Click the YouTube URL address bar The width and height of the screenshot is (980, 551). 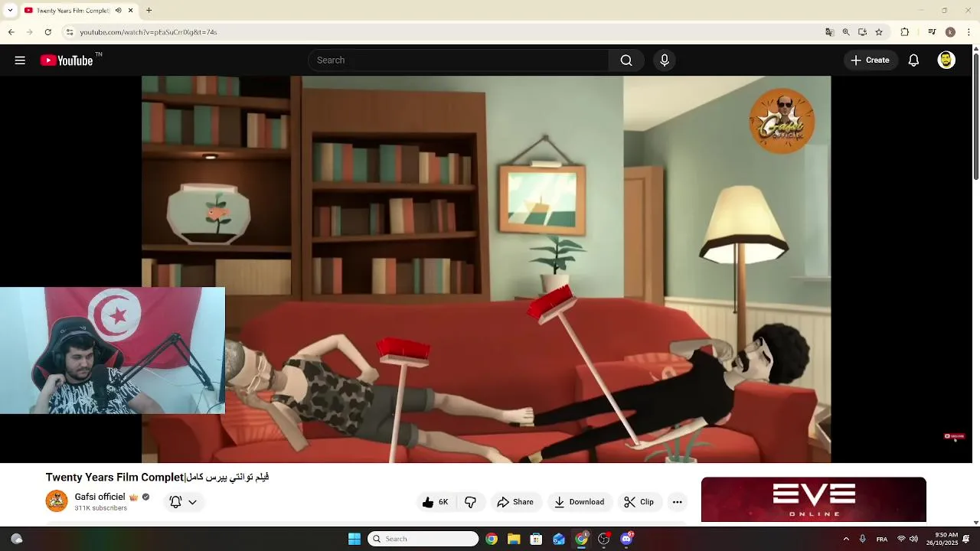point(444,32)
